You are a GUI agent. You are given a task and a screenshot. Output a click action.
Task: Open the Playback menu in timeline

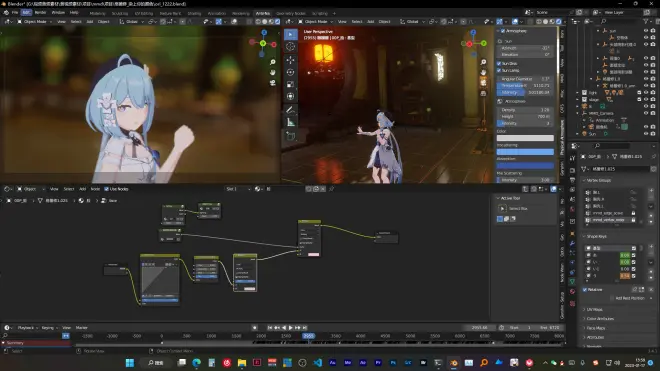point(27,328)
